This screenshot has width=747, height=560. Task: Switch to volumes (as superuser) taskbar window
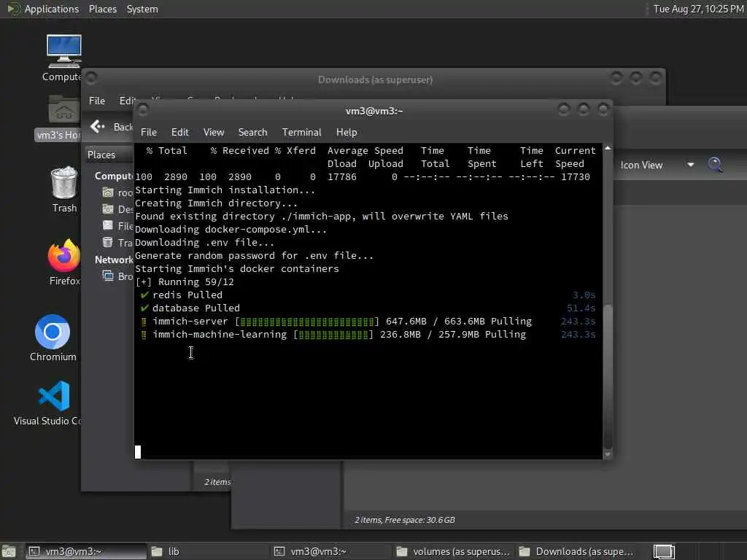point(452,551)
